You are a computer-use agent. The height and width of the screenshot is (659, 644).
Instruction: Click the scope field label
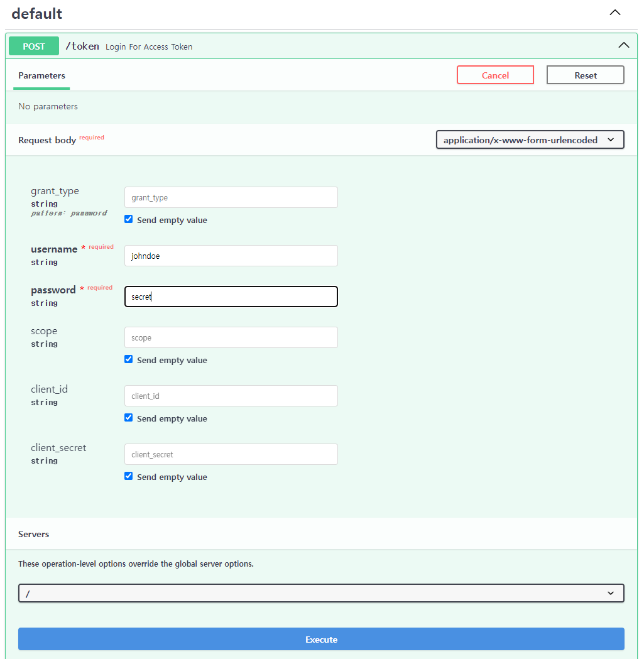coord(44,331)
